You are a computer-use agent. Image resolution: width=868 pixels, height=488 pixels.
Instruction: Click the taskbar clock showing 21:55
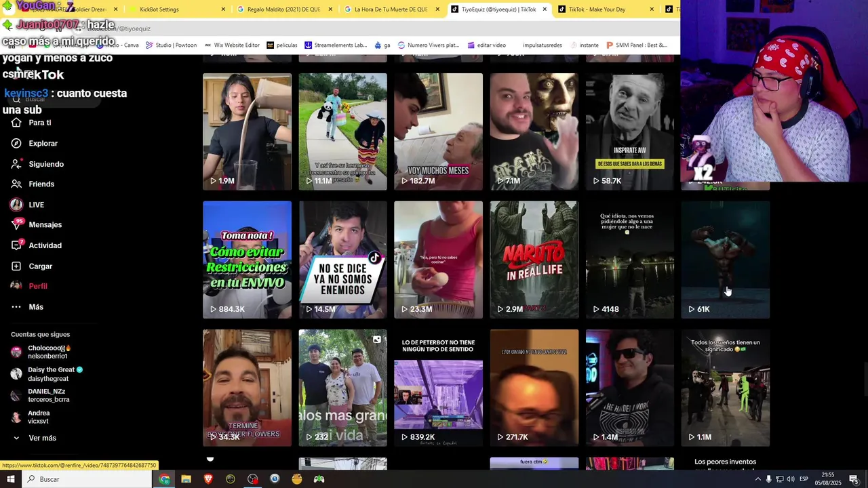click(x=827, y=479)
